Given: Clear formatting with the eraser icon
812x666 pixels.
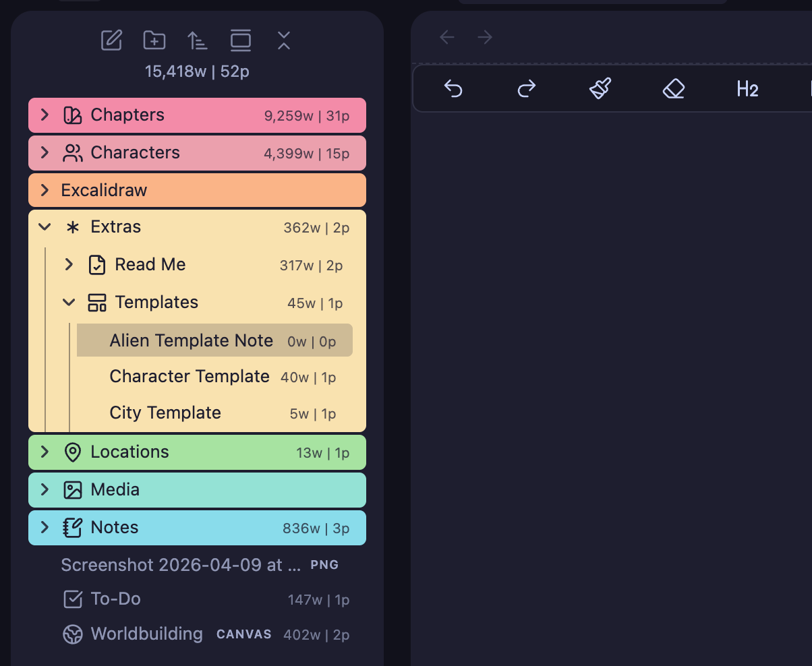Looking at the screenshot, I should point(673,88).
